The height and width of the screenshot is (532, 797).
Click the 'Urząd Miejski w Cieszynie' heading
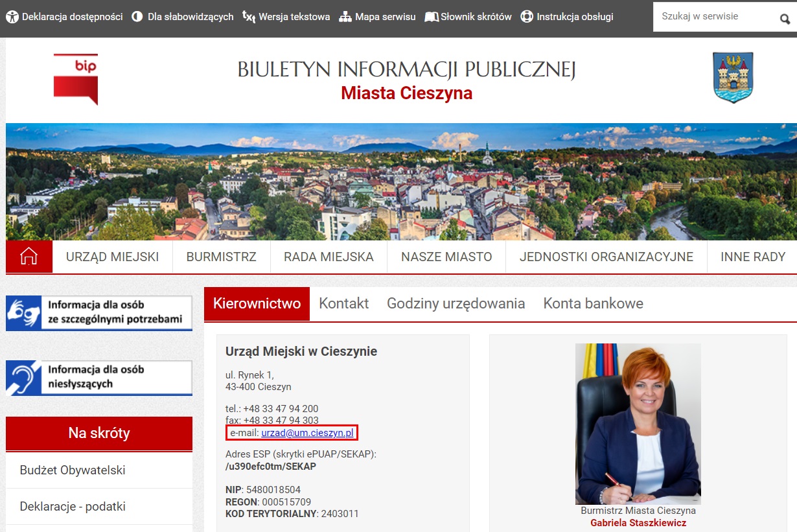coord(301,351)
